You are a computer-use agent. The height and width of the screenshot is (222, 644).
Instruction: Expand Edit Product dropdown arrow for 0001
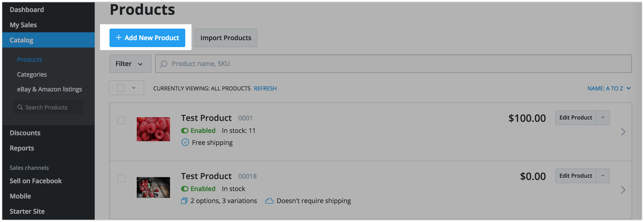[603, 117]
